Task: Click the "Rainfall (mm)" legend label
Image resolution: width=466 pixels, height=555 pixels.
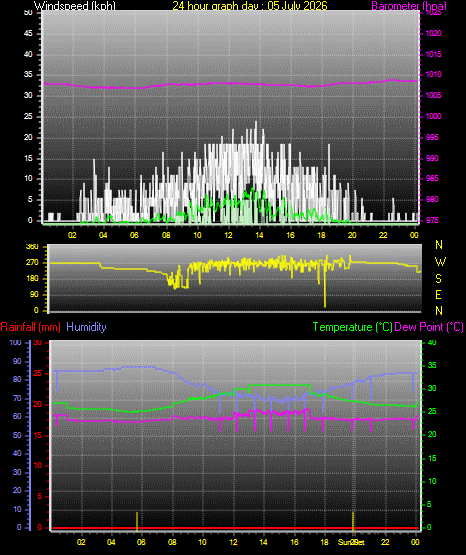Action: coord(30,327)
